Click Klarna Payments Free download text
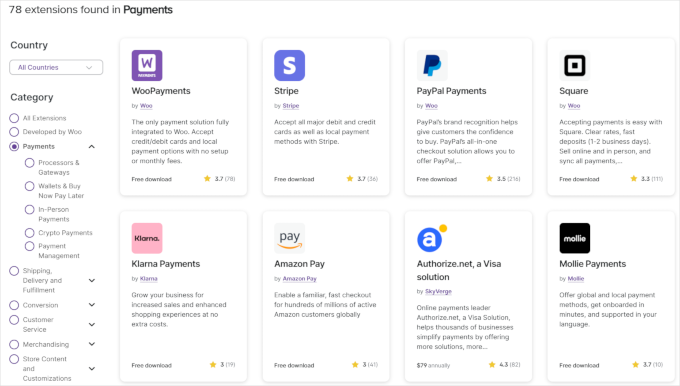The height and width of the screenshot is (386, 680). point(152,366)
